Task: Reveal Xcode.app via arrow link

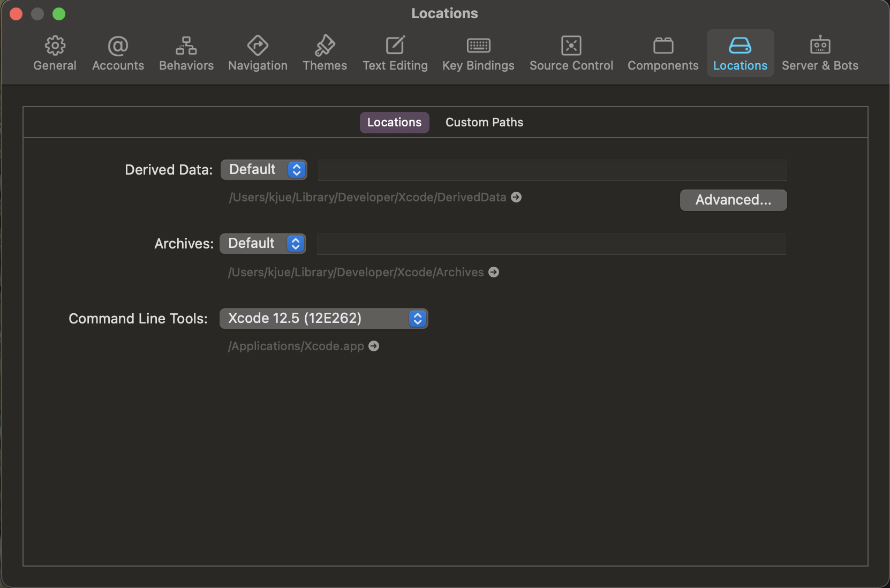Action: [373, 346]
